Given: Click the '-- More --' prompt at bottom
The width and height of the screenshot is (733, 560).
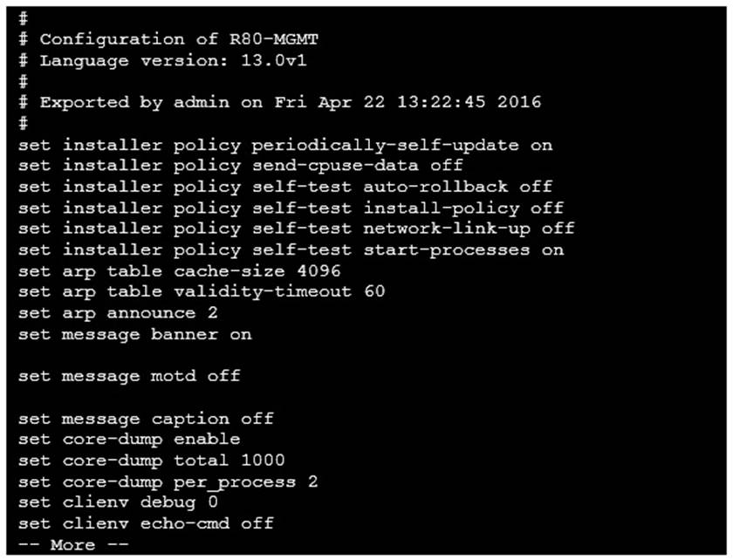Looking at the screenshot, I should [72, 544].
